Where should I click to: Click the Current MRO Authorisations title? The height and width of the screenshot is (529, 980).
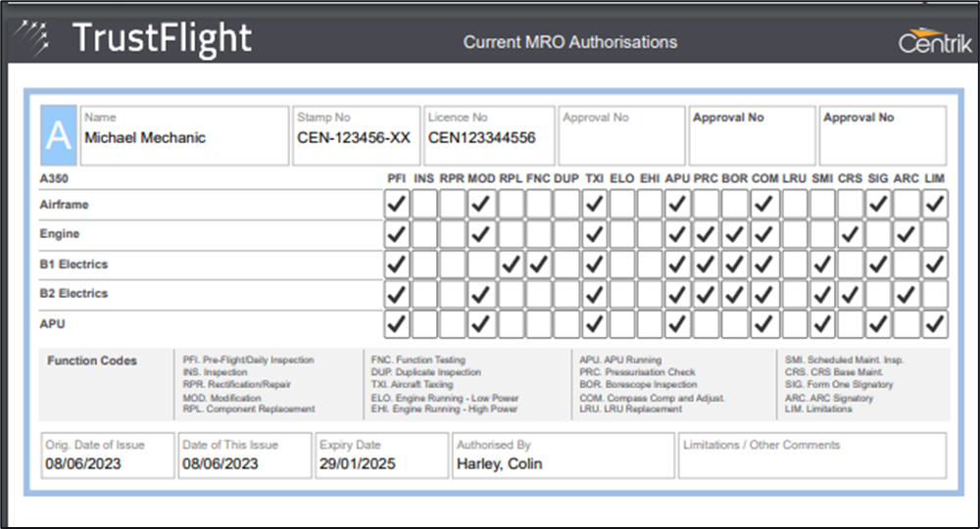(569, 42)
